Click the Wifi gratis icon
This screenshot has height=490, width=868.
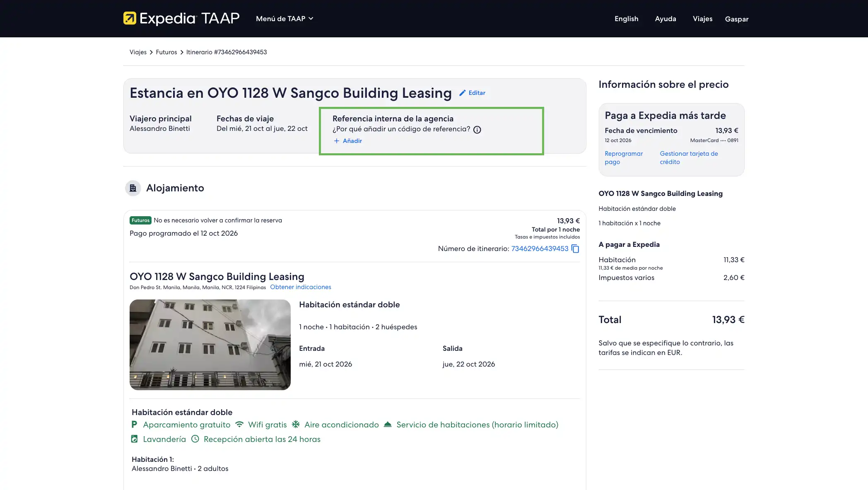tap(239, 425)
